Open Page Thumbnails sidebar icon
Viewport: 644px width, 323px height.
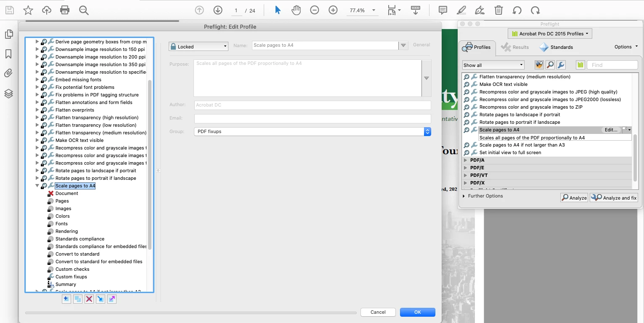pos(8,34)
